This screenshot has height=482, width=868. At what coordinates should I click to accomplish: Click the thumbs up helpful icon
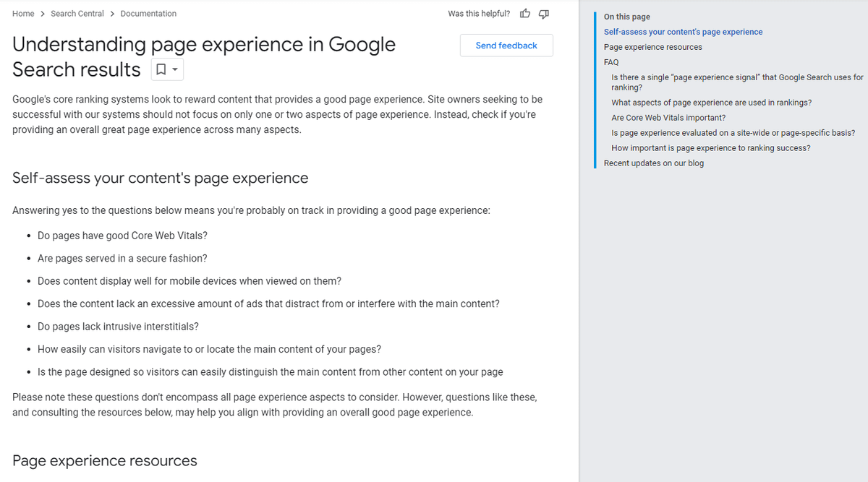point(525,14)
